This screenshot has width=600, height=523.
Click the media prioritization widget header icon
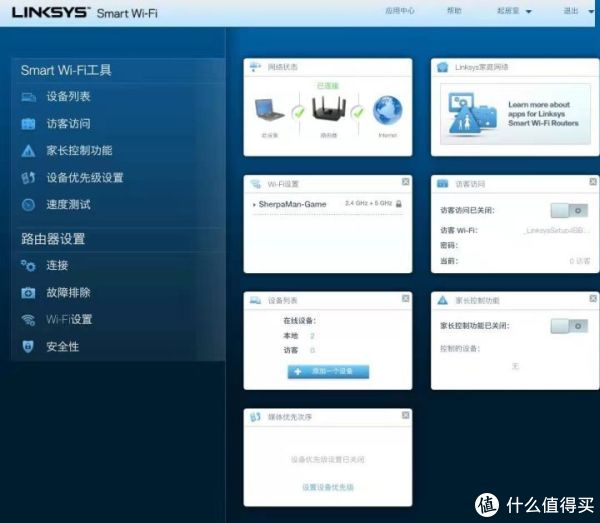click(x=255, y=417)
